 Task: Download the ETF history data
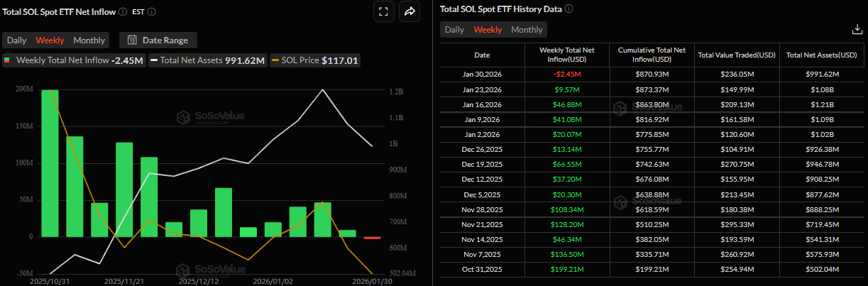(x=857, y=29)
